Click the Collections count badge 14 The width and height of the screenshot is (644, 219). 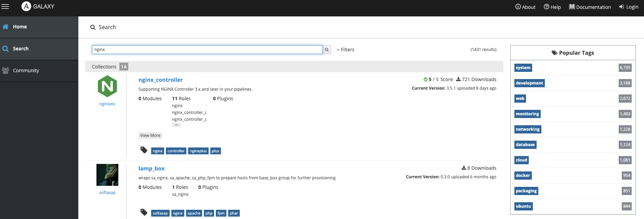click(x=124, y=67)
